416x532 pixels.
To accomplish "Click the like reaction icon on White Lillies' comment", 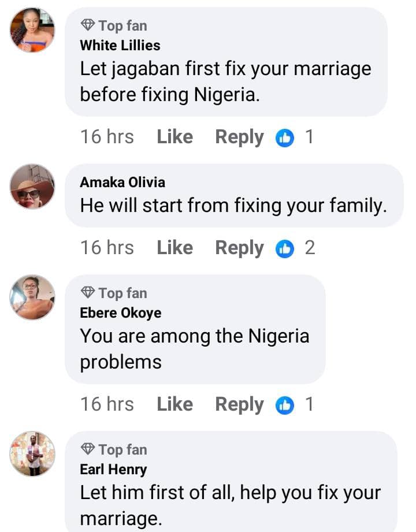I will click(x=285, y=138).
